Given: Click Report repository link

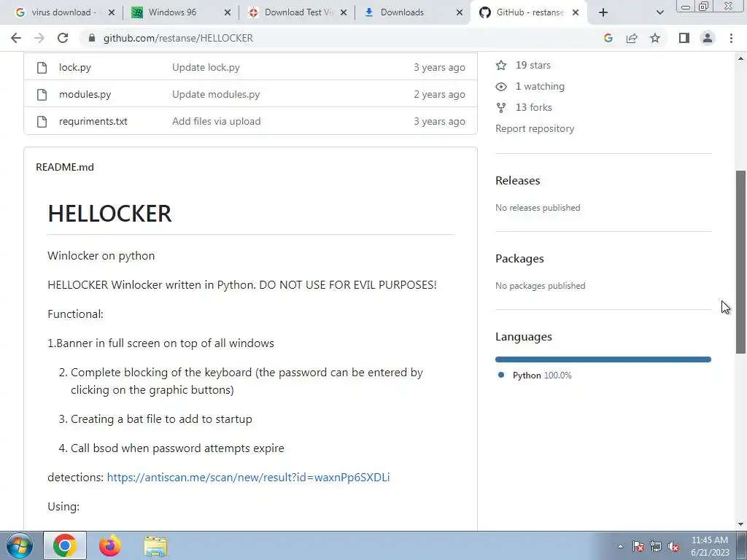Looking at the screenshot, I should point(535,128).
